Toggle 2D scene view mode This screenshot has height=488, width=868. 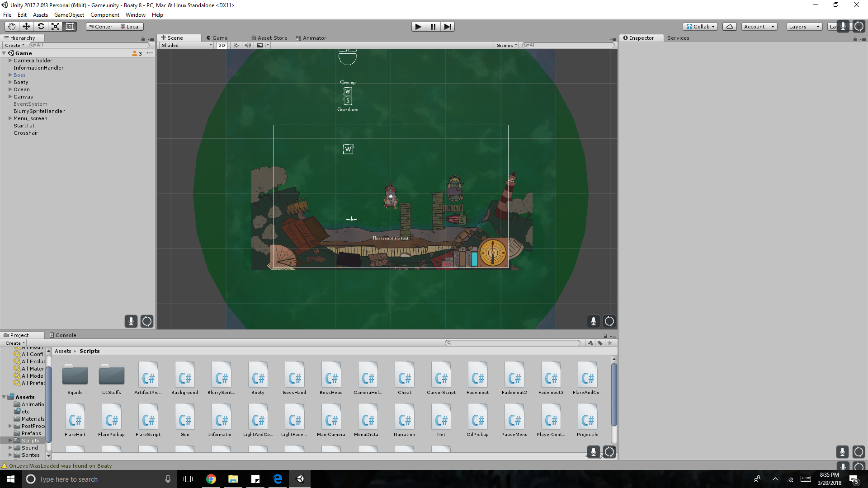tap(222, 45)
